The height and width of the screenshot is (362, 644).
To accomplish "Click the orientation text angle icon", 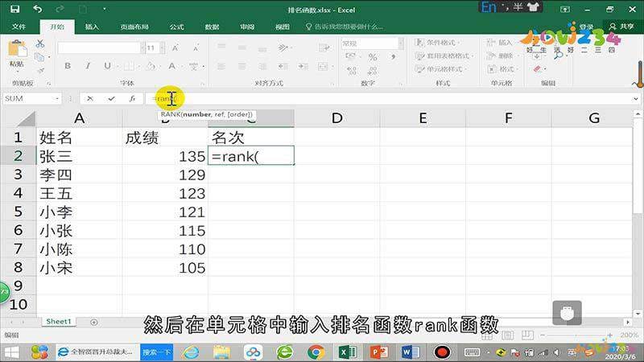I will [283, 47].
